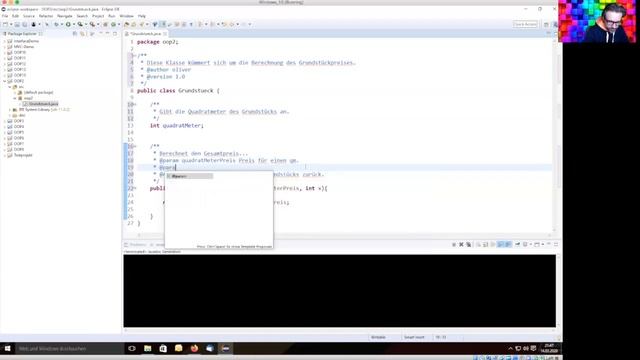Screen dimensions: 640x360
Task: Click the green Run icon
Action: click(68, 24)
